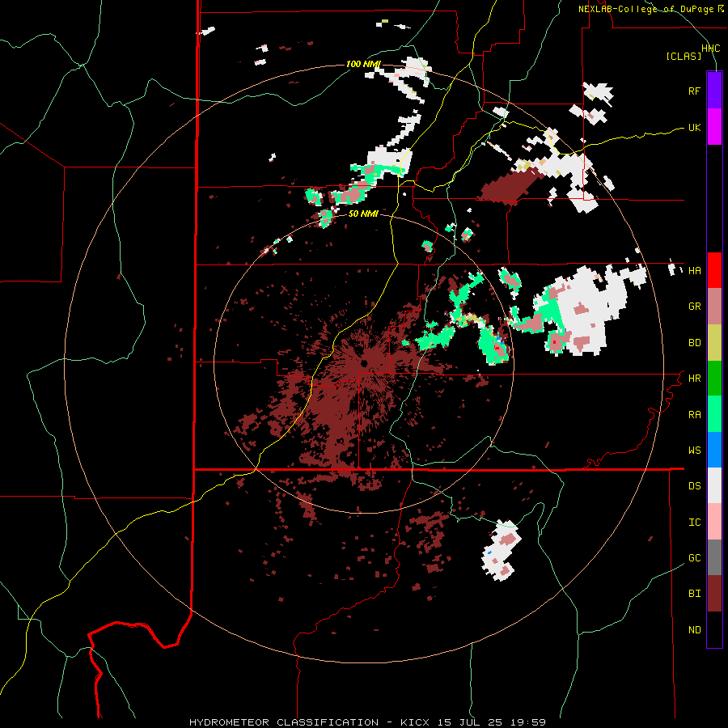The image size is (728, 728).
Task: Click the WS legend label
Action: pyautogui.click(x=694, y=451)
